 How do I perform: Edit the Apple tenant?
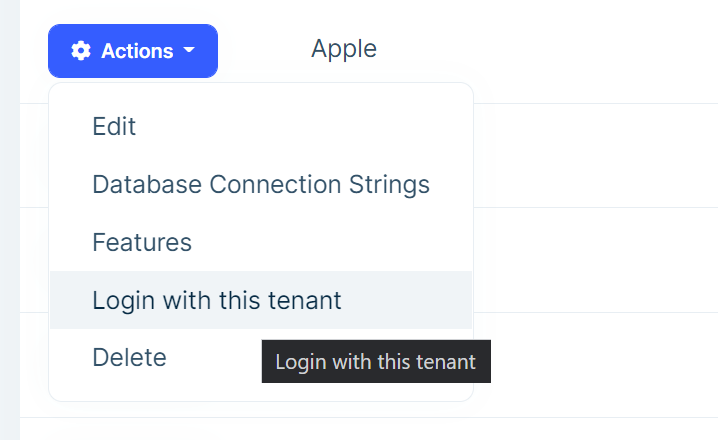(114, 127)
